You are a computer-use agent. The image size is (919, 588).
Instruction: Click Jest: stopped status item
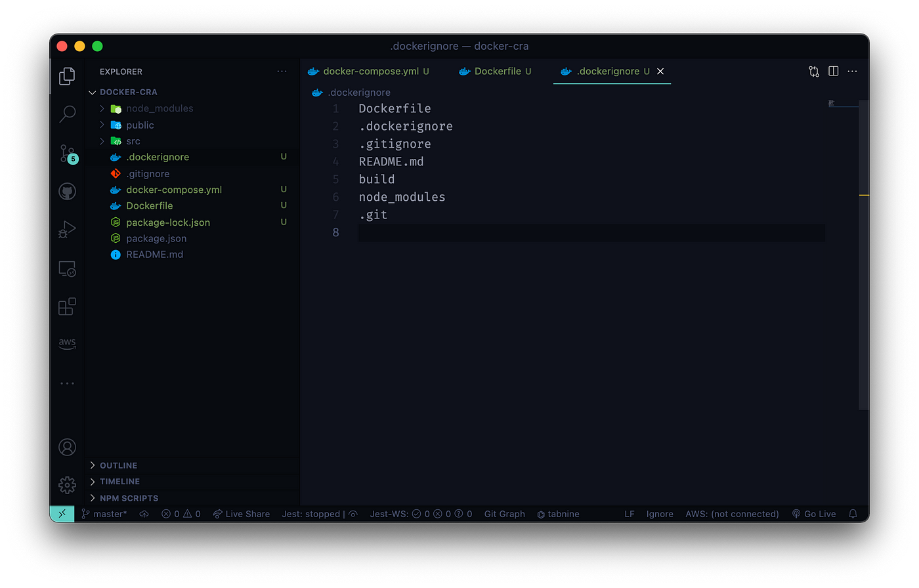pyautogui.click(x=319, y=514)
